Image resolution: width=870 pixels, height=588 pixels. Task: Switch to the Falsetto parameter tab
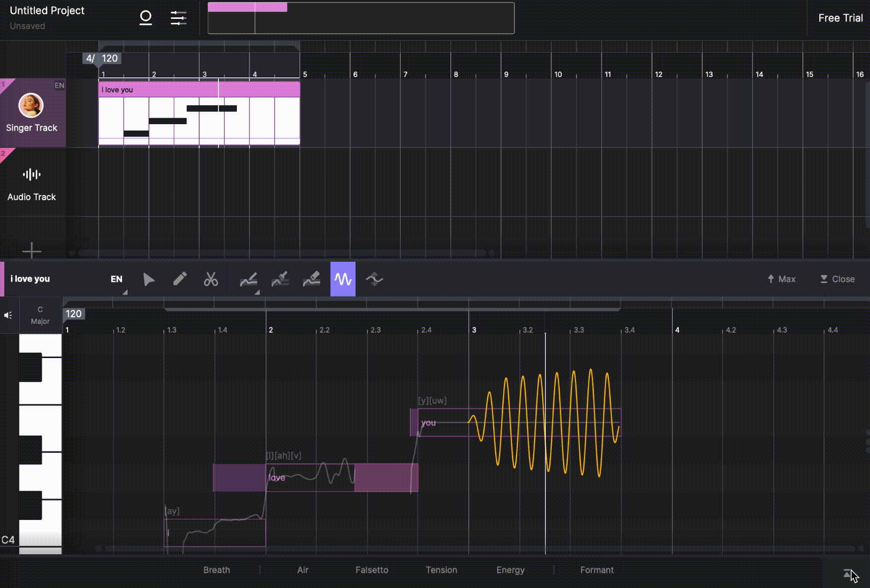[372, 570]
